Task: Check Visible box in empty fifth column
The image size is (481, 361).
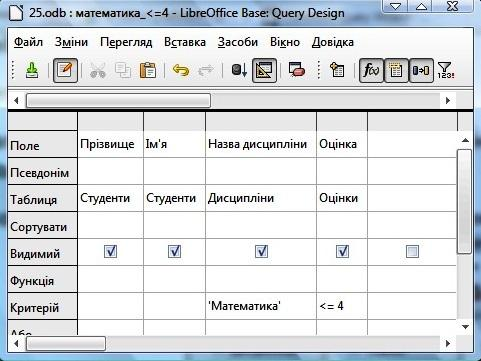Action: [412, 252]
